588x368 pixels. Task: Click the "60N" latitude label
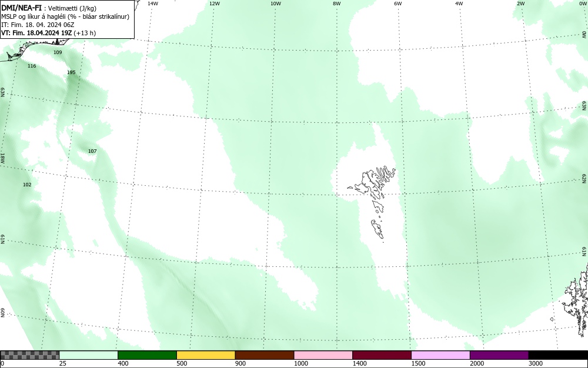point(2,313)
